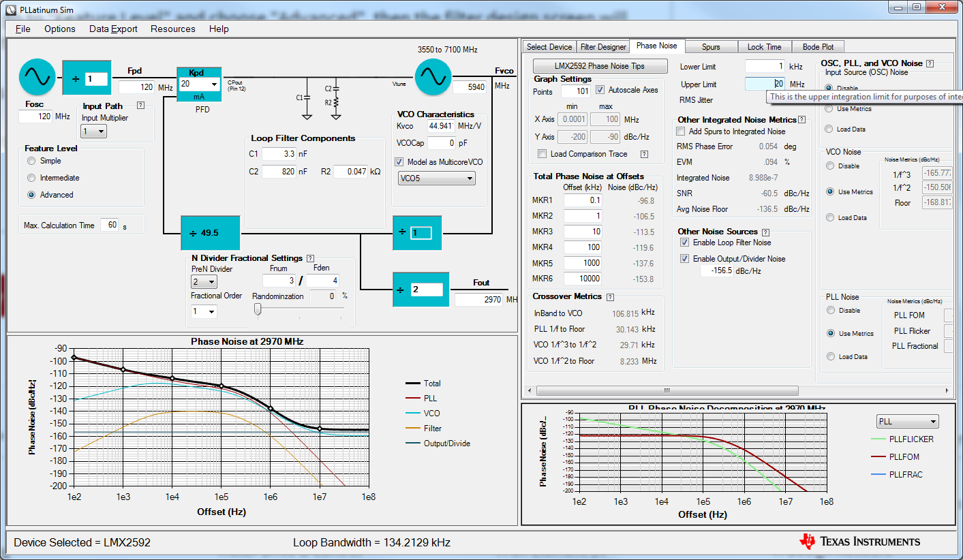Click the Fosc frequency input field

point(35,116)
